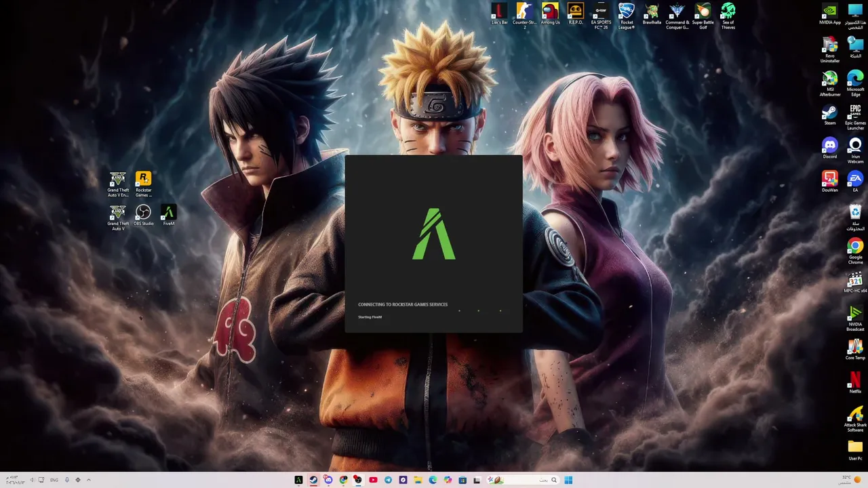Select the FiveM desktop shortcut

[x=169, y=215]
